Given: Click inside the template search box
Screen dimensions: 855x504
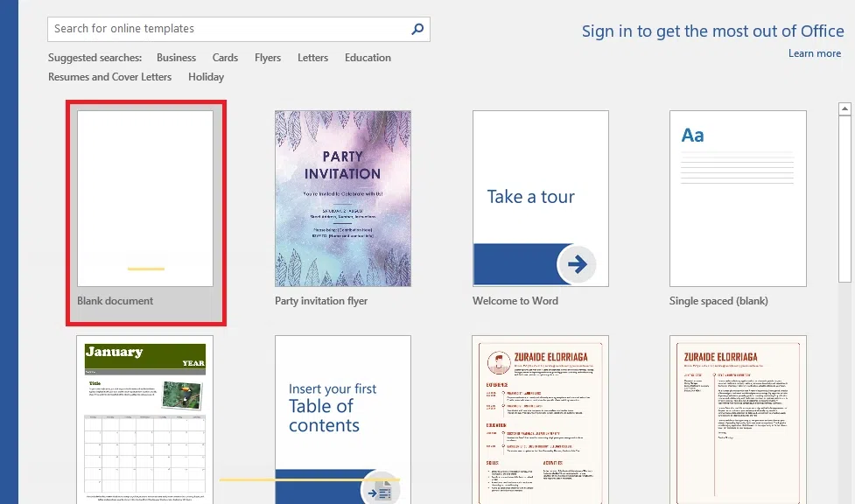Looking at the screenshot, I should pyautogui.click(x=219, y=28).
